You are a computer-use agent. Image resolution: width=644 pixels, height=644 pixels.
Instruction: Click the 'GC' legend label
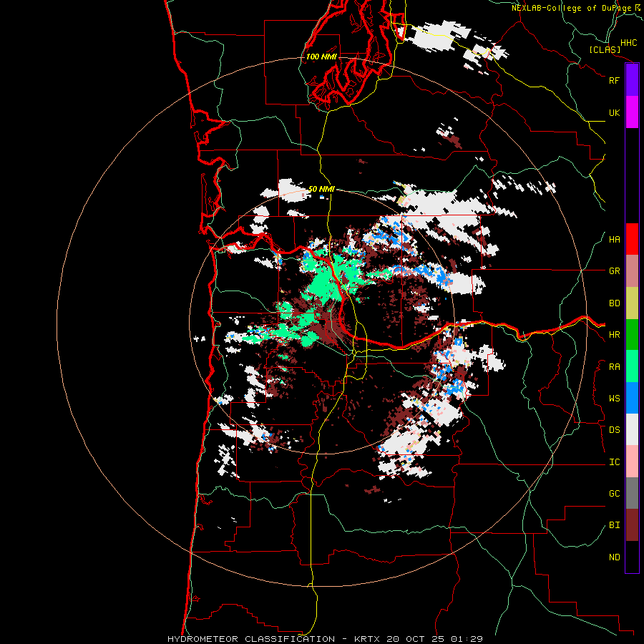[x=614, y=494]
